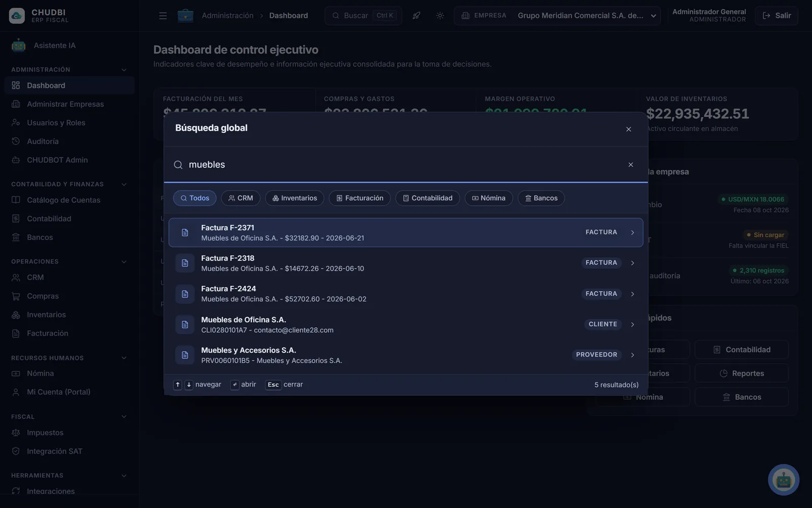Filter results by CRM
The width and height of the screenshot is (812, 508).
tap(241, 198)
